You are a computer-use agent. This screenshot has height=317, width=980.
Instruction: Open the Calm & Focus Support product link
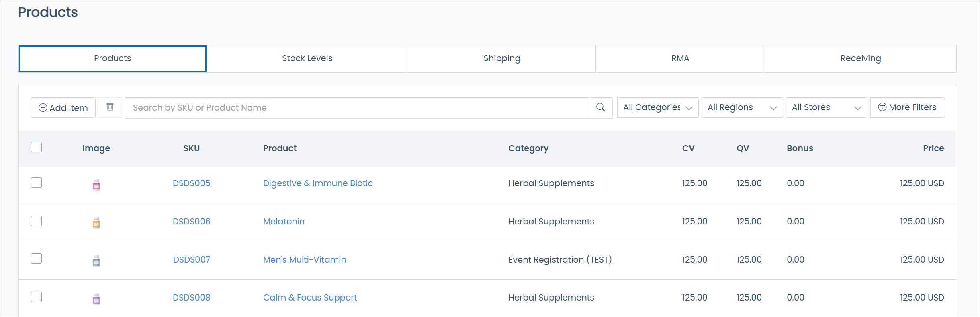coord(310,298)
